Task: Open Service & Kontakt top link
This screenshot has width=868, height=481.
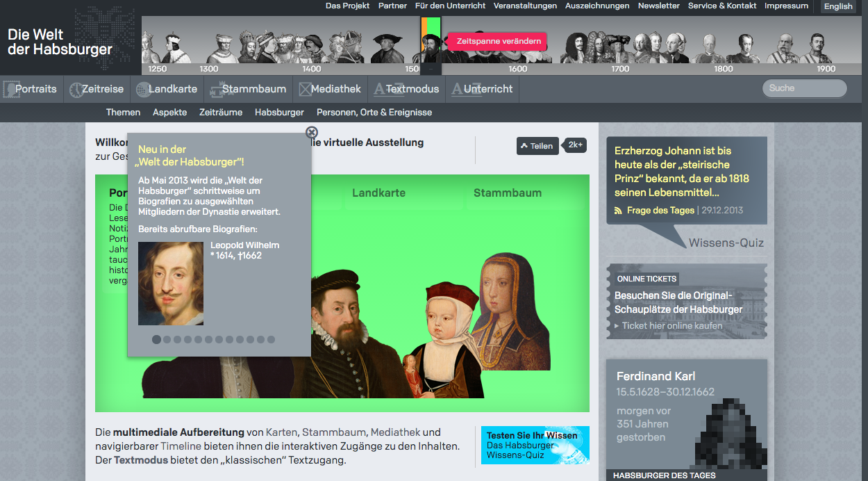Action: pyautogui.click(x=722, y=6)
